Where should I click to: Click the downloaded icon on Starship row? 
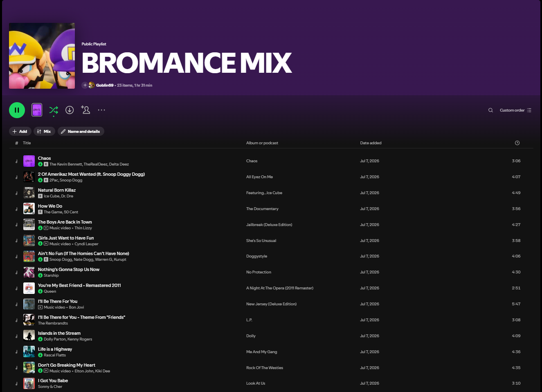pyautogui.click(x=40, y=276)
